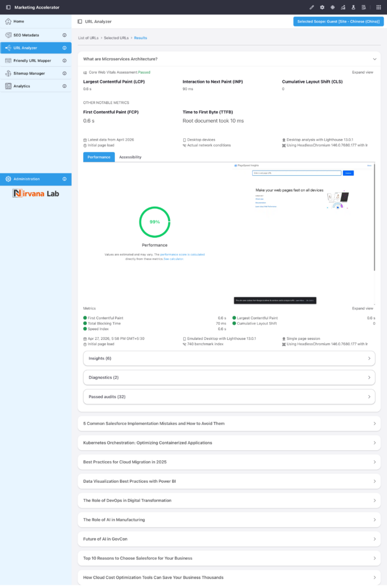This screenshot has width=387, height=588.
Task: Click the panel icon beside URL Analyzer title
Action: [80, 21]
